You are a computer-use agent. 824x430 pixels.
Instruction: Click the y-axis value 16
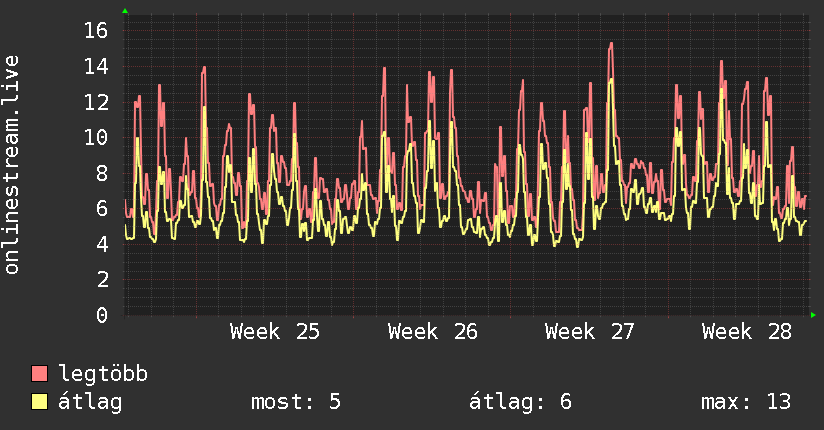click(96, 30)
